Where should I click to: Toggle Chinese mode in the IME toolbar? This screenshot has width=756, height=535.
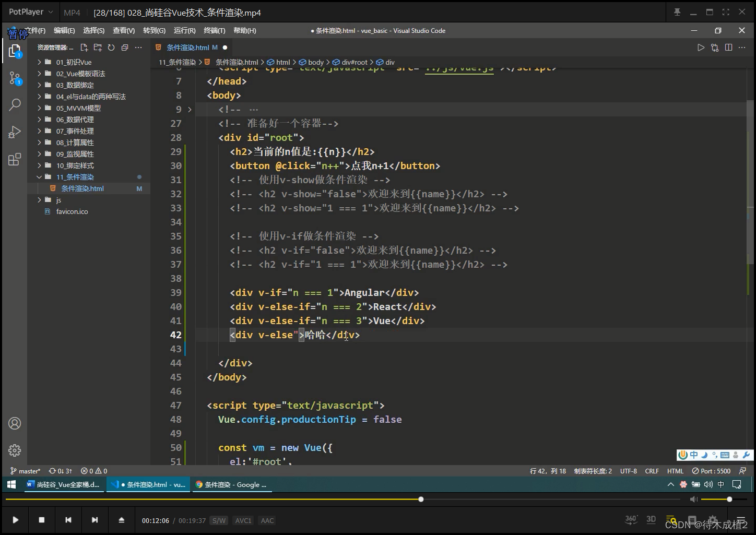point(694,455)
